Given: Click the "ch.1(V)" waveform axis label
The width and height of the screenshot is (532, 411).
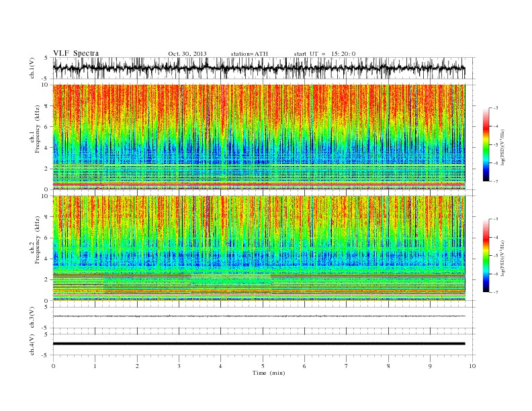Looking at the screenshot, I should point(32,68).
